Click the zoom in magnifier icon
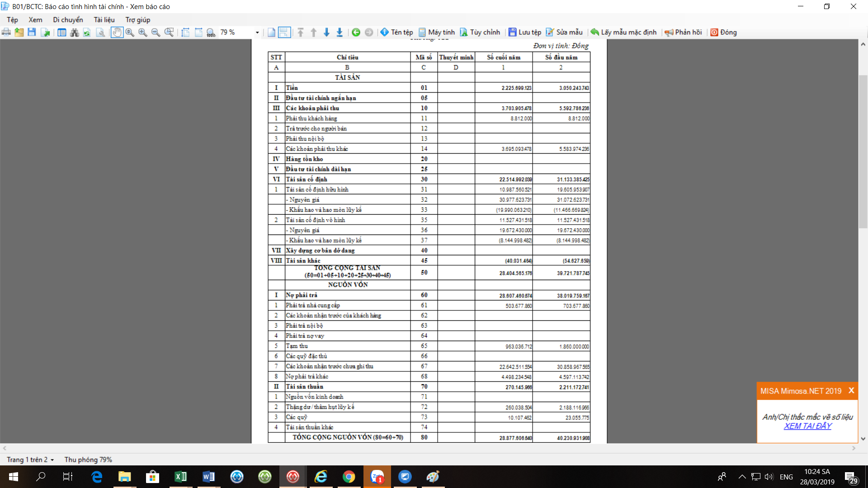Image resolution: width=868 pixels, height=488 pixels. tap(143, 32)
